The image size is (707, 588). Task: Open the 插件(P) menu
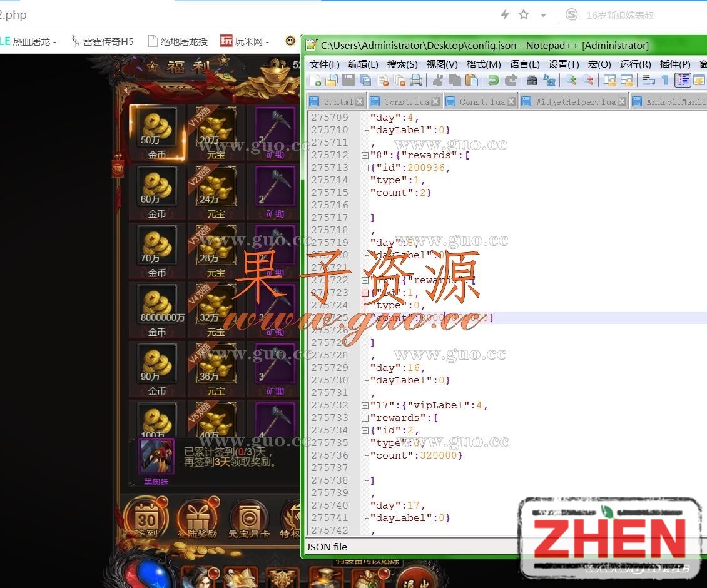(x=674, y=64)
